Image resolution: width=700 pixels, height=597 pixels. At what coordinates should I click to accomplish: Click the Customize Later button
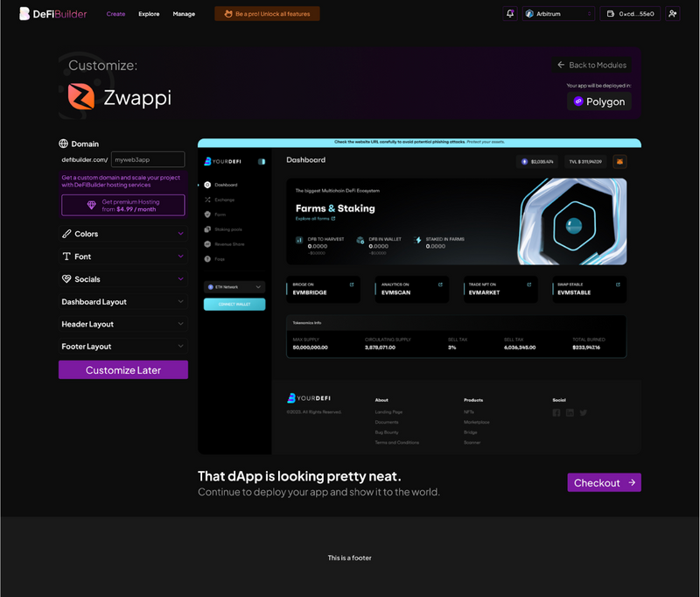click(x=123, y=370)
